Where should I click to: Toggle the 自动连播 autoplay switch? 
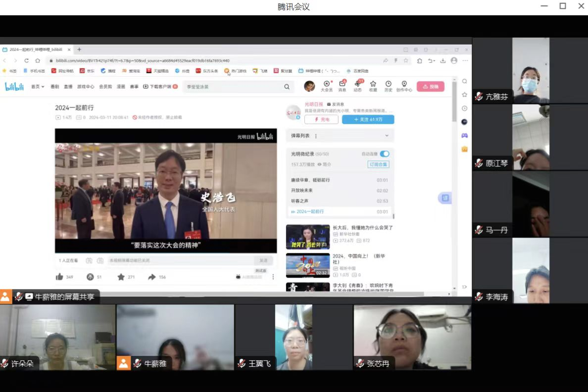point(385,154)
